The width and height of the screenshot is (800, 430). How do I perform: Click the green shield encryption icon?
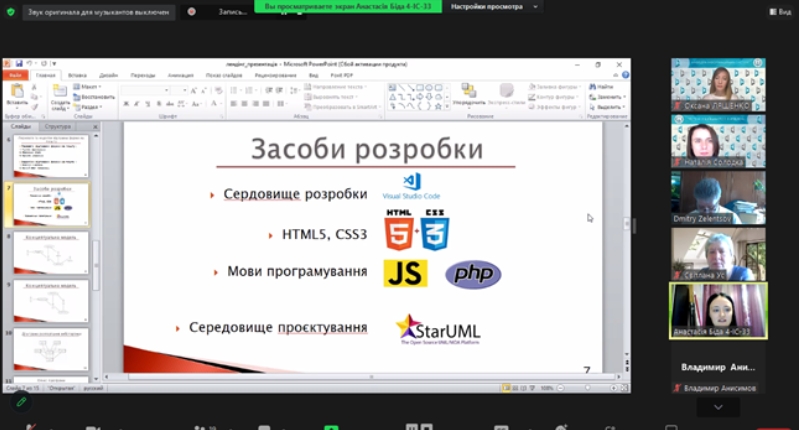click(x=11, y=12)
